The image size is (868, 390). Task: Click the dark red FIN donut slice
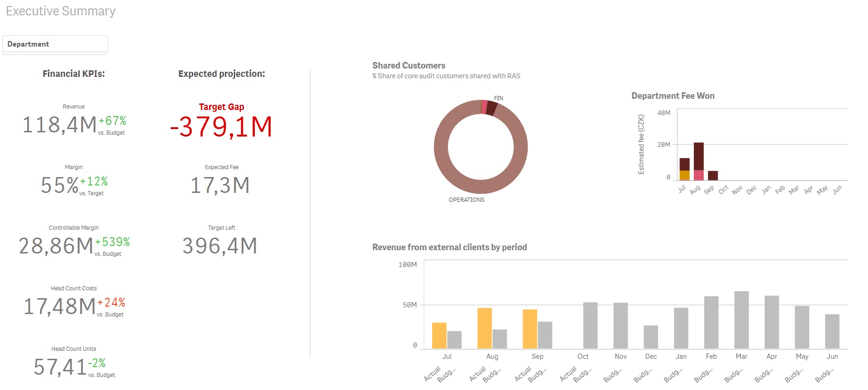(x=492, y=108)
